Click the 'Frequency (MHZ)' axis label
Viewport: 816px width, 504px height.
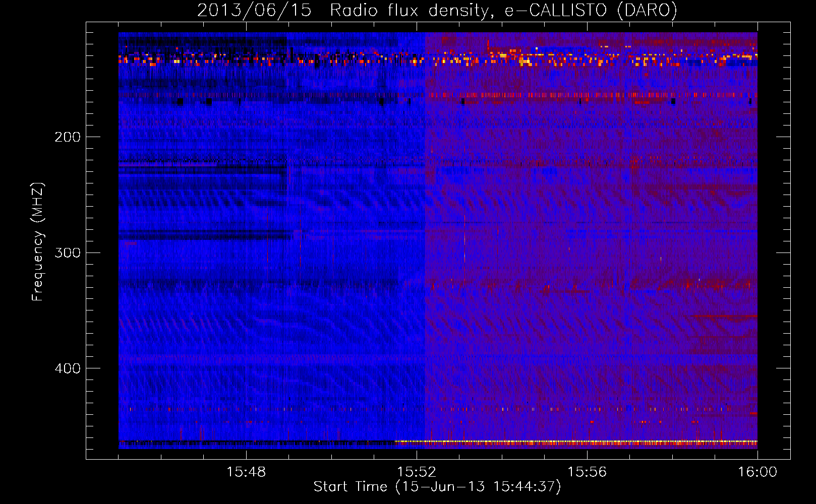click(38, 241)
